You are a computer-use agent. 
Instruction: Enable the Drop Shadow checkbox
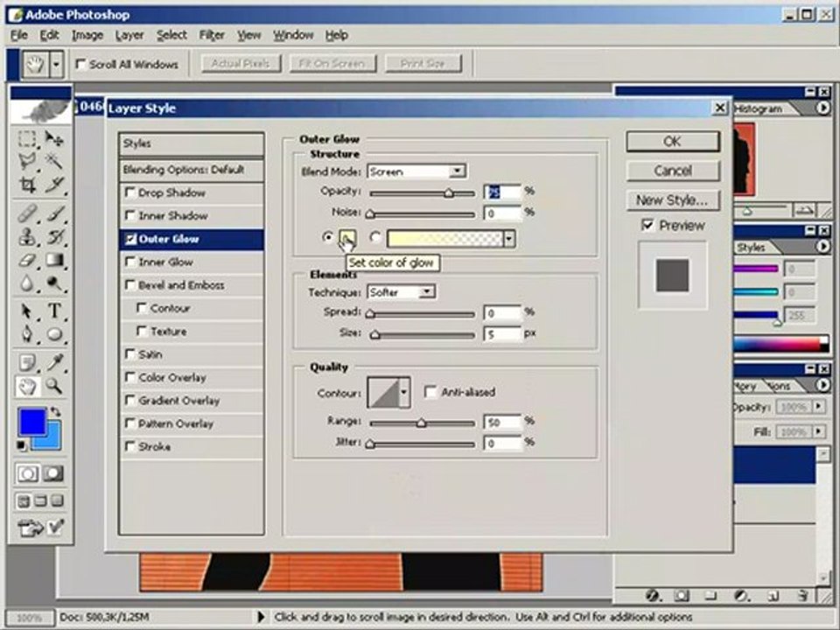tap(130, 192)
